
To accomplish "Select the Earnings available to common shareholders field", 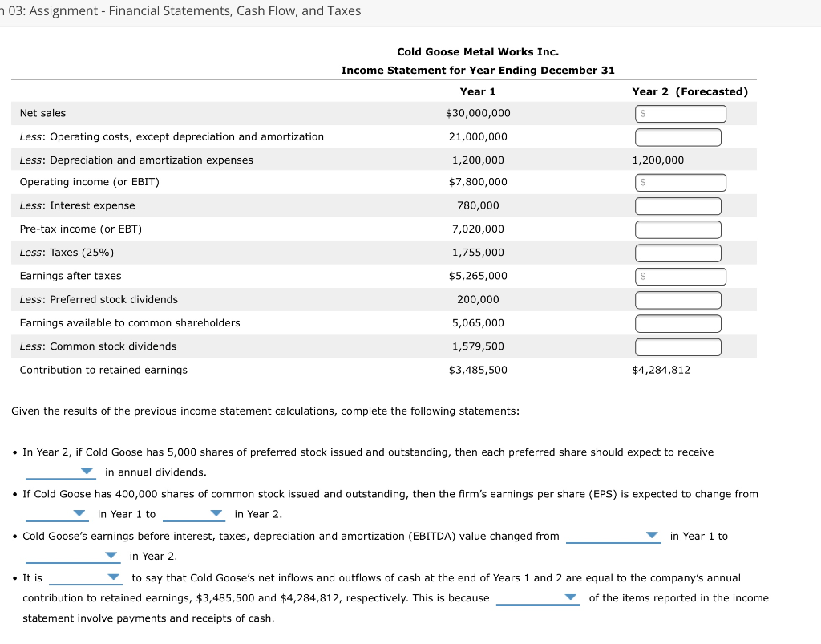I will 677,322.
